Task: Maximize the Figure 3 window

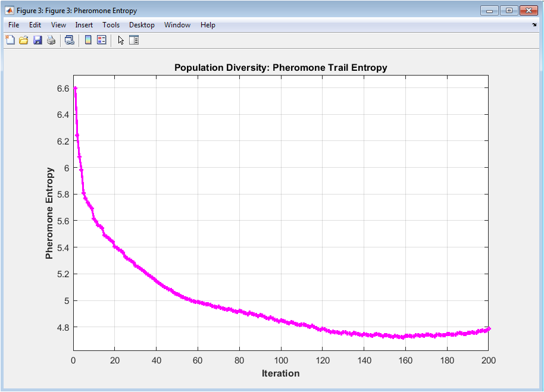Action: coord(509,10)
